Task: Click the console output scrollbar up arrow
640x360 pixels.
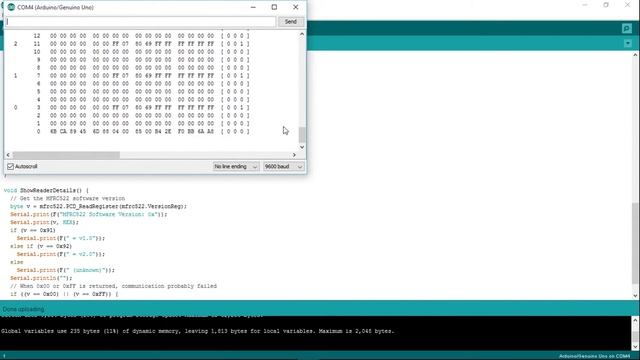Action: [636, 320]
